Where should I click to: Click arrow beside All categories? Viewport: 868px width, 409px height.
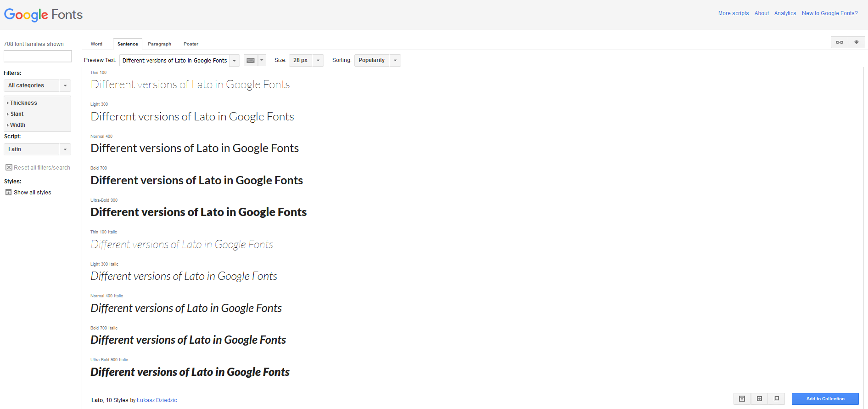[x=65, y=85]
